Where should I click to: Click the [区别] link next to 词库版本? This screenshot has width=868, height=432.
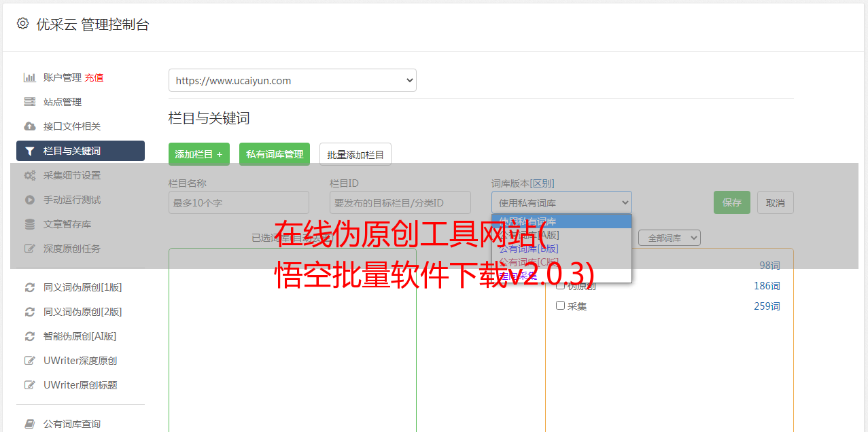pyautogui.click(x=543, y=183)
